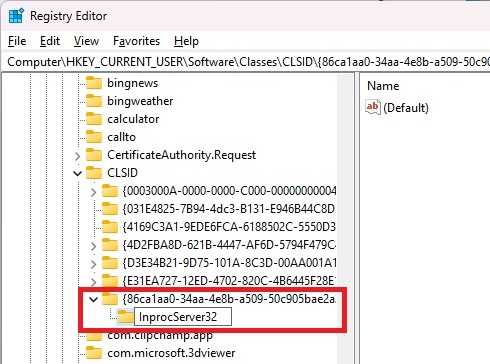Select the {E31EA727-12ED key folder icon
The width and height of the screenshot is (490, 364).
click(110, 281)
